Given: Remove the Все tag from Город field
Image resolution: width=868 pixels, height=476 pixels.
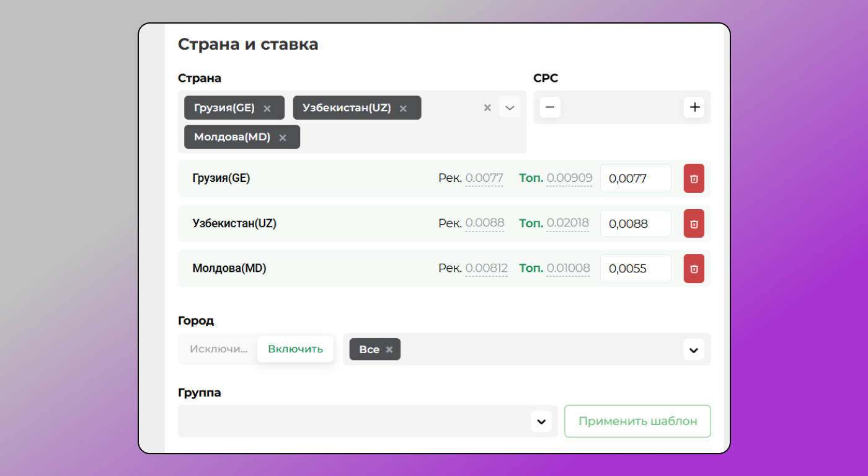Looking at the screenshot, I should coord(389,349).
